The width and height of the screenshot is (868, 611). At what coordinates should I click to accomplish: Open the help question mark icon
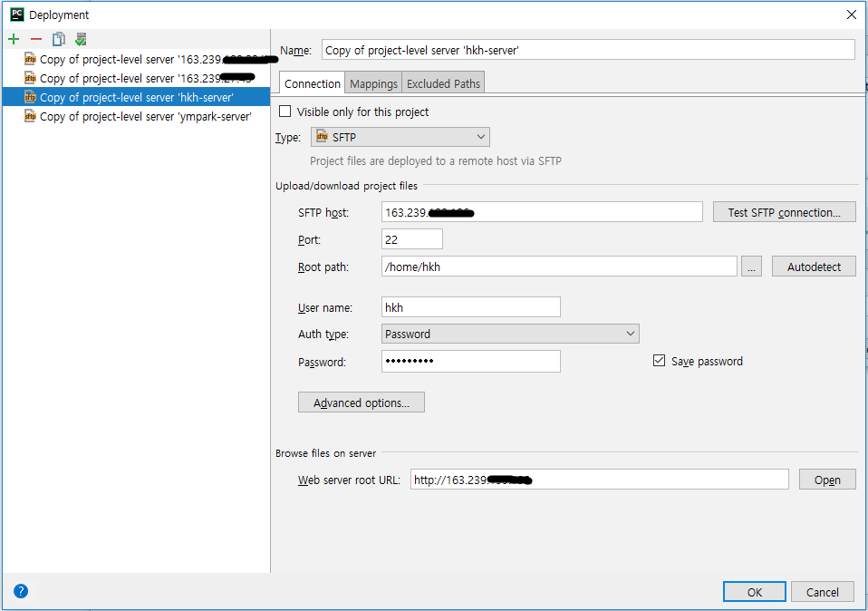(x=21, y=591)
